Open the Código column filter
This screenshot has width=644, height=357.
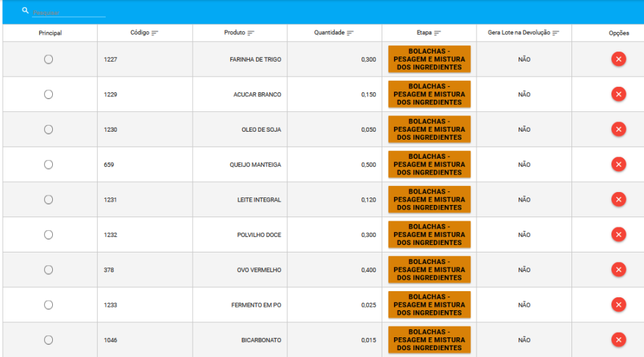155,33
